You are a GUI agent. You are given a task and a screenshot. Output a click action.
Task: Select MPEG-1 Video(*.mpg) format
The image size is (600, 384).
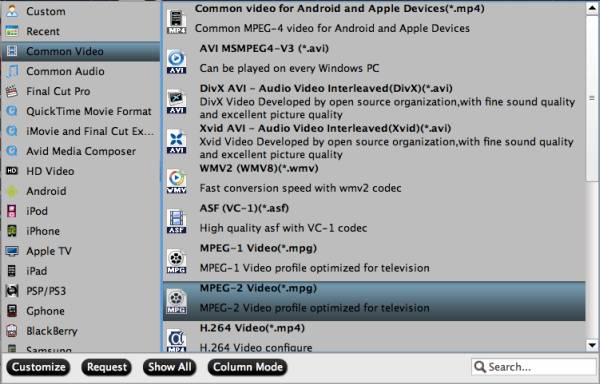click(374, 261)
